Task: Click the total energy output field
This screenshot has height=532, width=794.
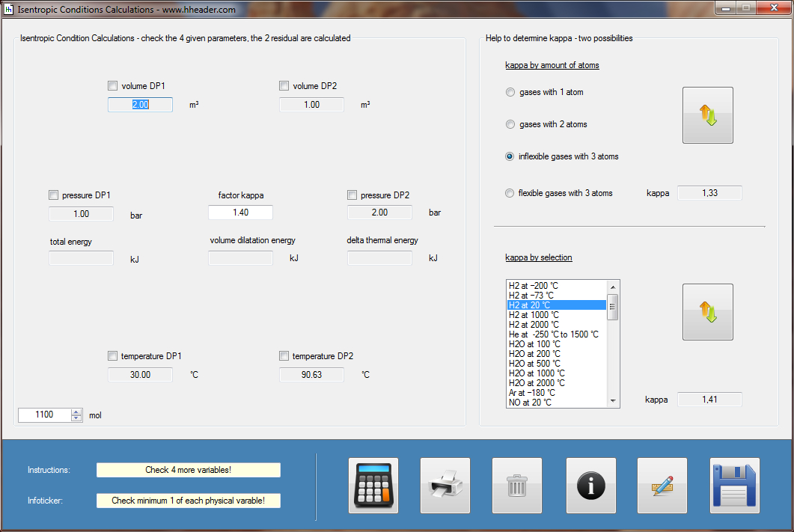Action: (x=81, y=258)
